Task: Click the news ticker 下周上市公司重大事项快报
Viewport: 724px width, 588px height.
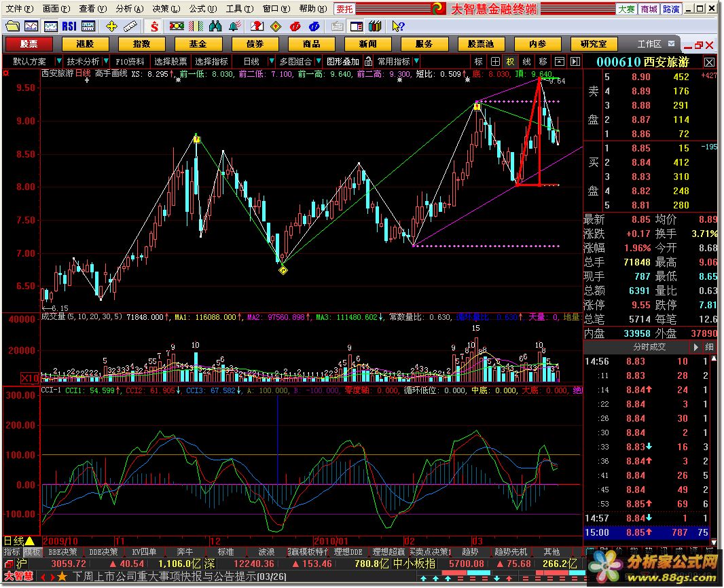Action: (x=179, y=576)
